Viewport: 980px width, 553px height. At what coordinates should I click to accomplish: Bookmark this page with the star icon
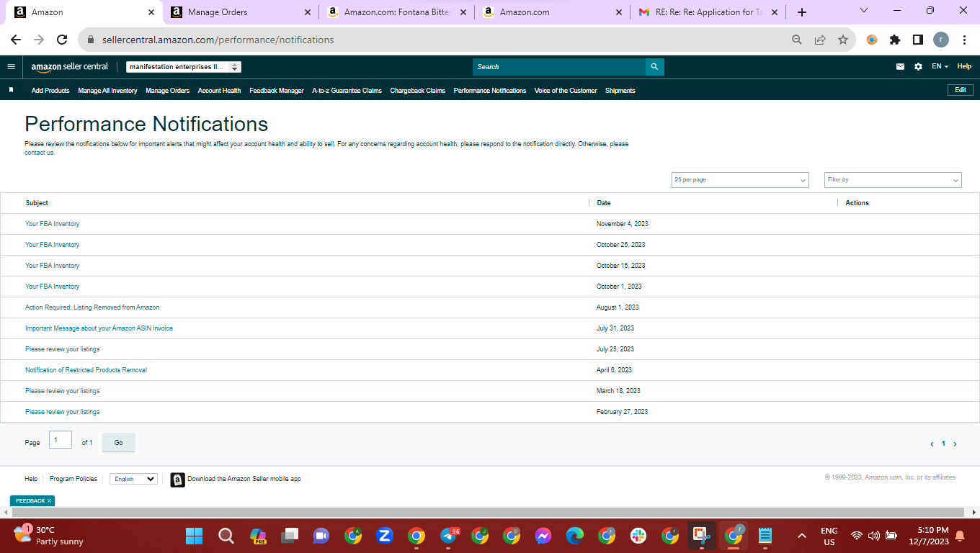(x=843, y=40)
